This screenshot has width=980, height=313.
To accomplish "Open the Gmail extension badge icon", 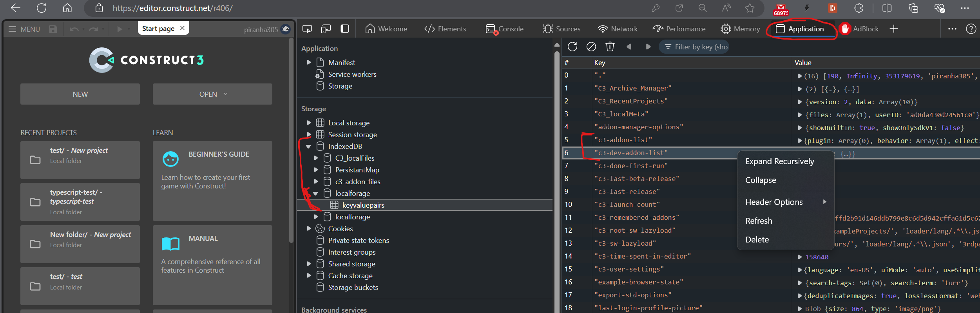I will click(781, 9).
